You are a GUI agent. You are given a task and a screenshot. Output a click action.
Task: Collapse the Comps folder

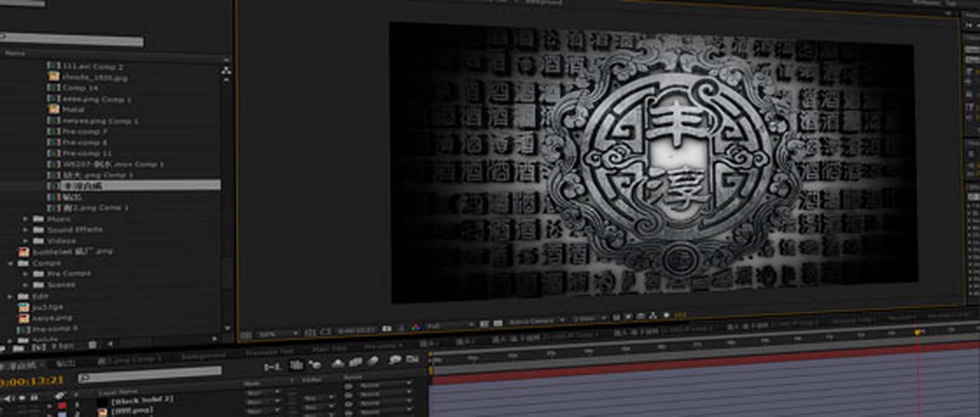tap(10, 263)
